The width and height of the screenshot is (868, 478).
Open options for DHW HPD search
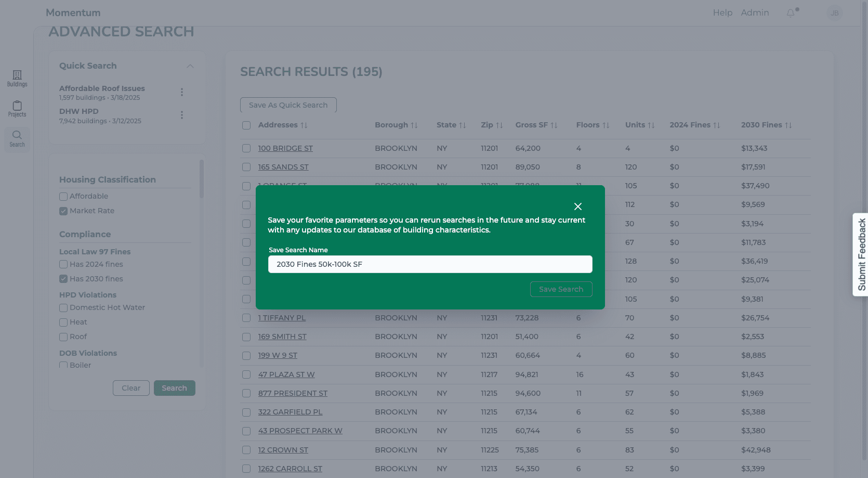coord(182,115)
